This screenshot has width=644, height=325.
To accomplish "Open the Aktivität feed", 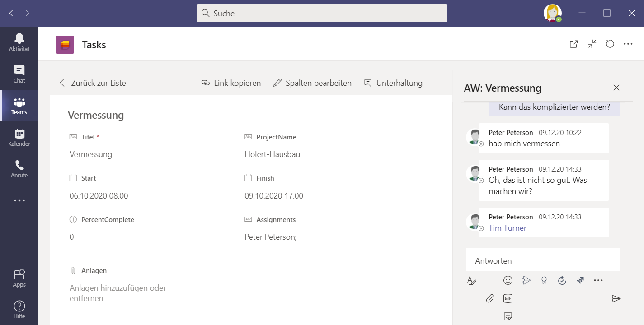I will [x=19, y=42].
